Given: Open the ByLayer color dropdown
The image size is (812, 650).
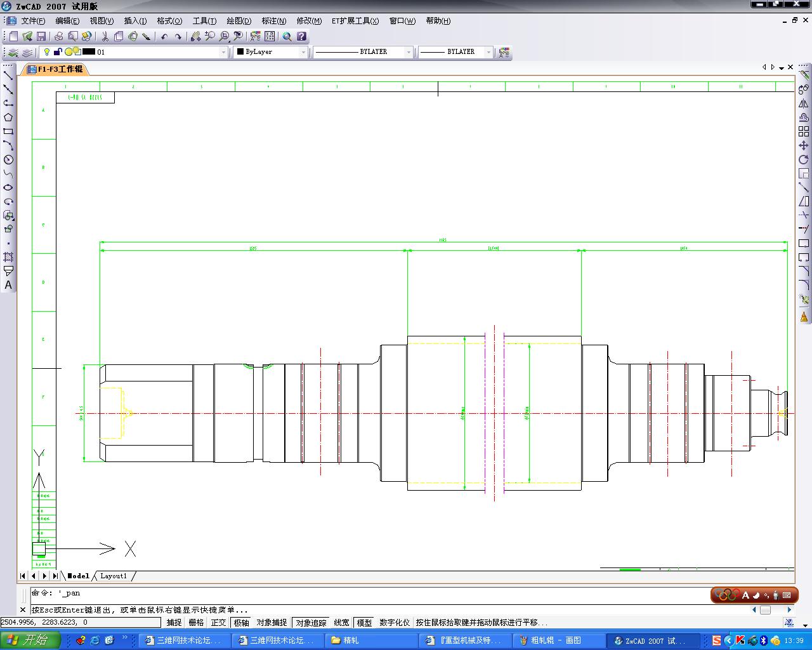Looking at the screenshot, I should click(303, 52).
